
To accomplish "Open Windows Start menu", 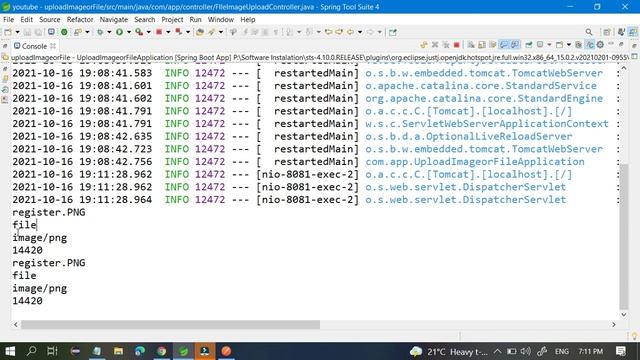I will click(x=10, y=351).
